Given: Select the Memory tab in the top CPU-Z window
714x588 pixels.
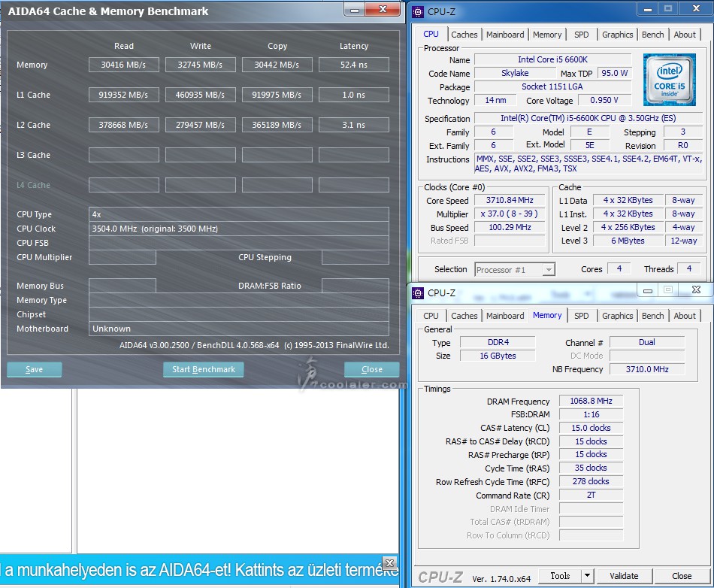Looking at the screenshot, I should coord(547,35).
